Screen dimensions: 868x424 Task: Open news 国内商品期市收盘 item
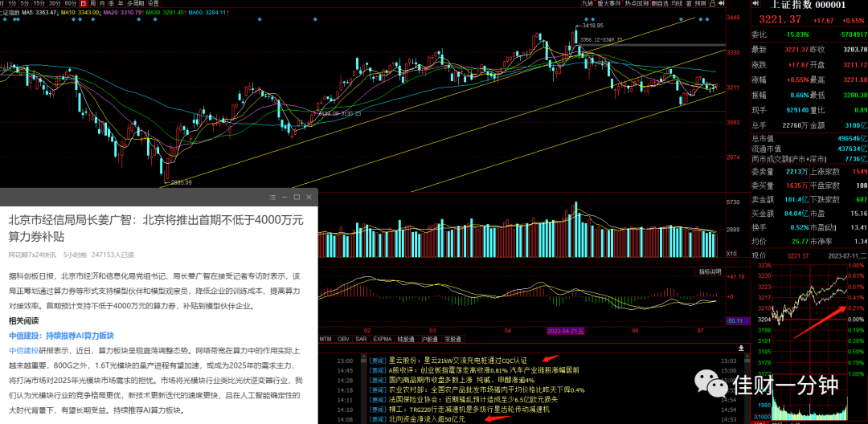coord(452,381)
